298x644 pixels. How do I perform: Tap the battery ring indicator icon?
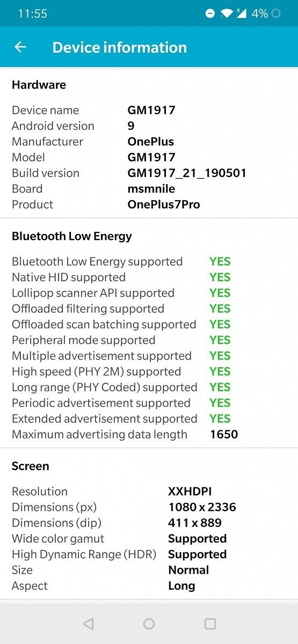[276, 13]
